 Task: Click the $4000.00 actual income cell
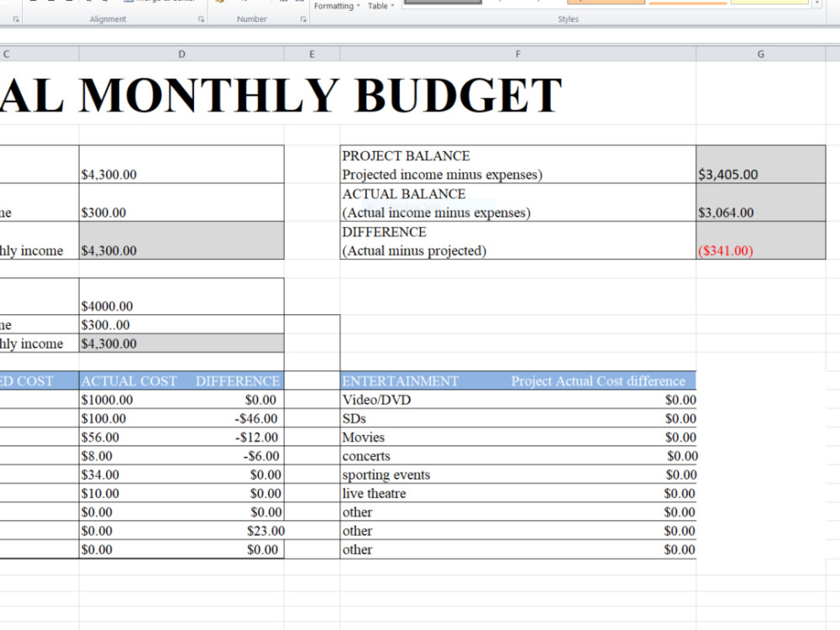click(x=181, y=297)
